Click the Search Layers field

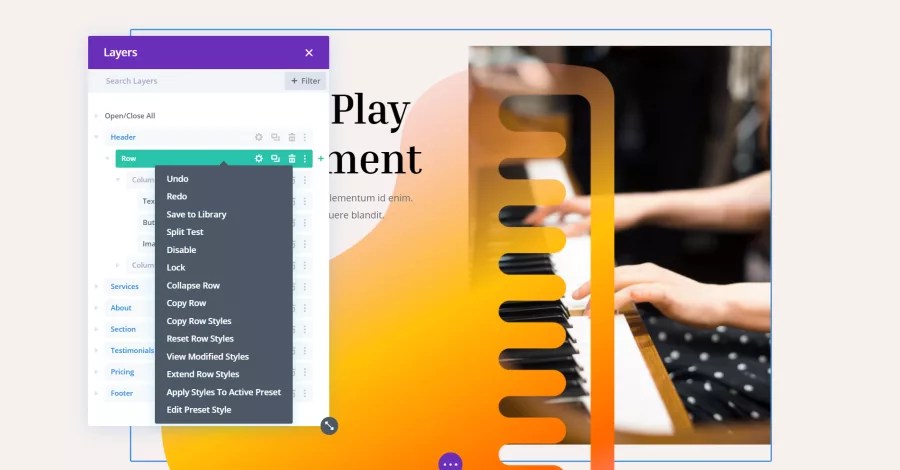pyautogui.click(x=187, y=81)
